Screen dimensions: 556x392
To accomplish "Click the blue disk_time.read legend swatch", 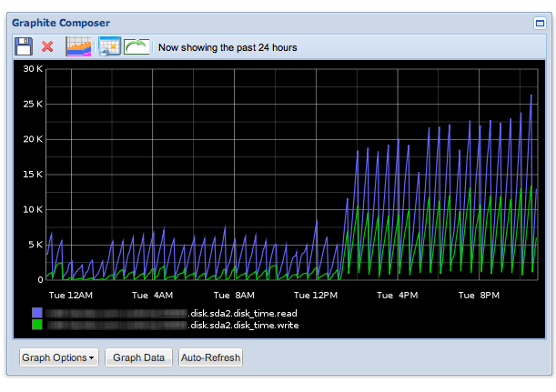I will point(37,313).
